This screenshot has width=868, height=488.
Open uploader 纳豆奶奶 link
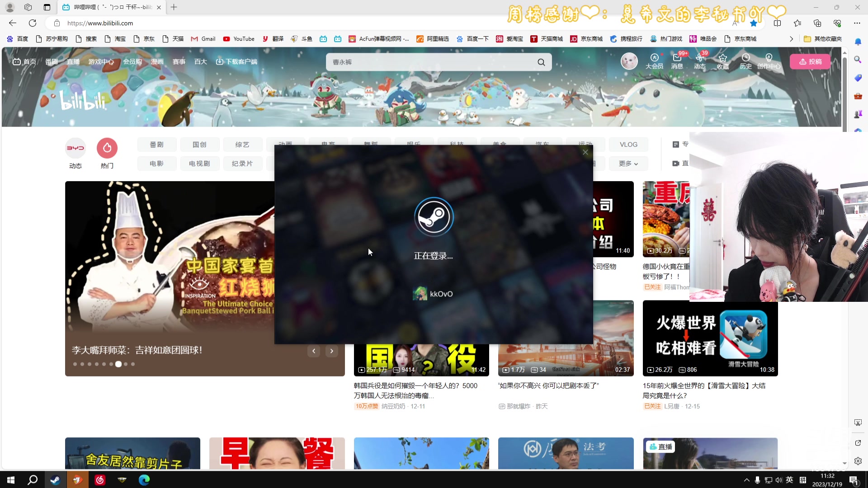click(x=393, y=406)
